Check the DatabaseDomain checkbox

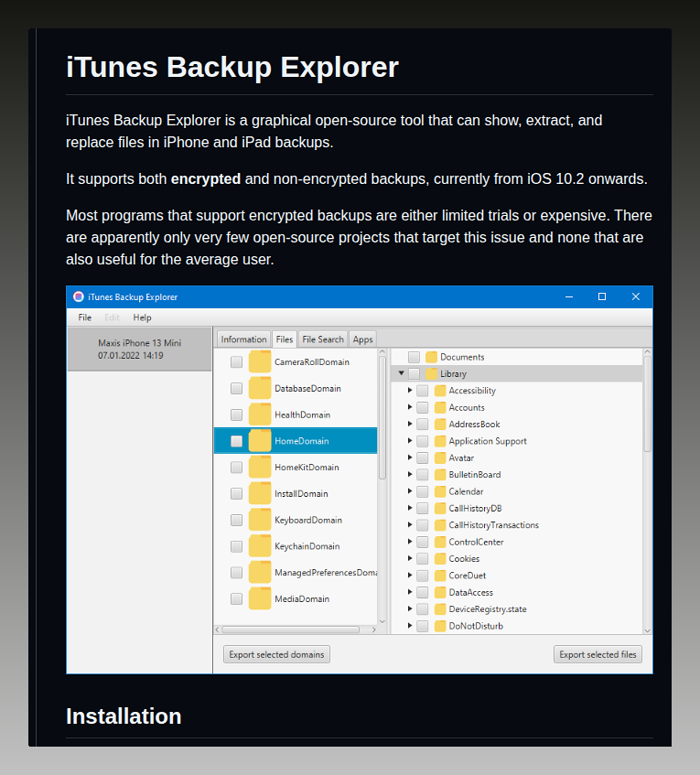tap(236, 388)
